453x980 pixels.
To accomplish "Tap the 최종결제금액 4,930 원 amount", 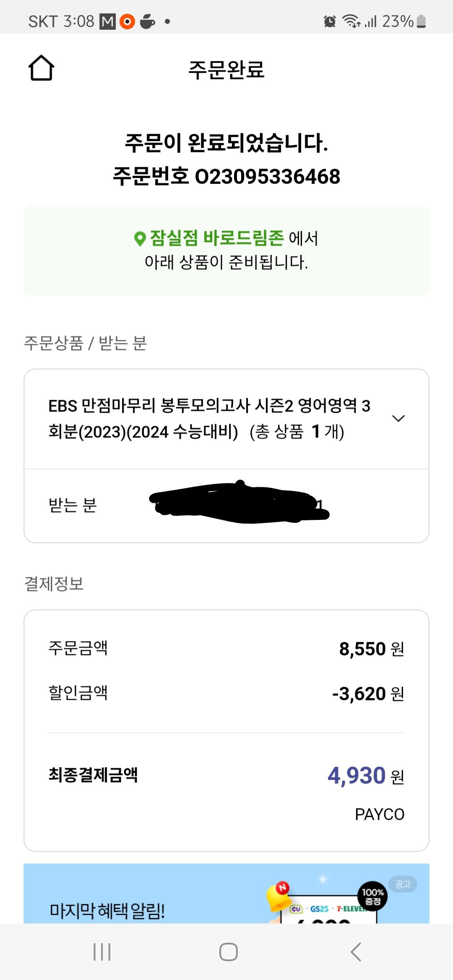I will (366, 776).
